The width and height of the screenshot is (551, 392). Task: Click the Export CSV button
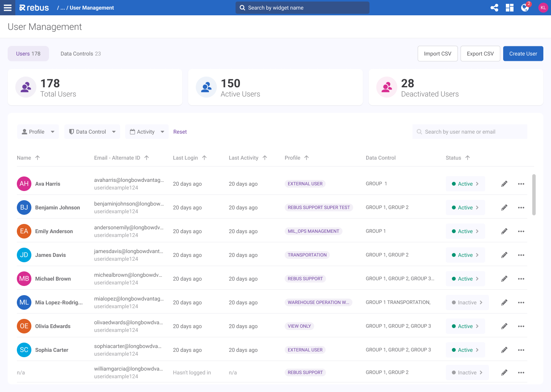point(480,54)
